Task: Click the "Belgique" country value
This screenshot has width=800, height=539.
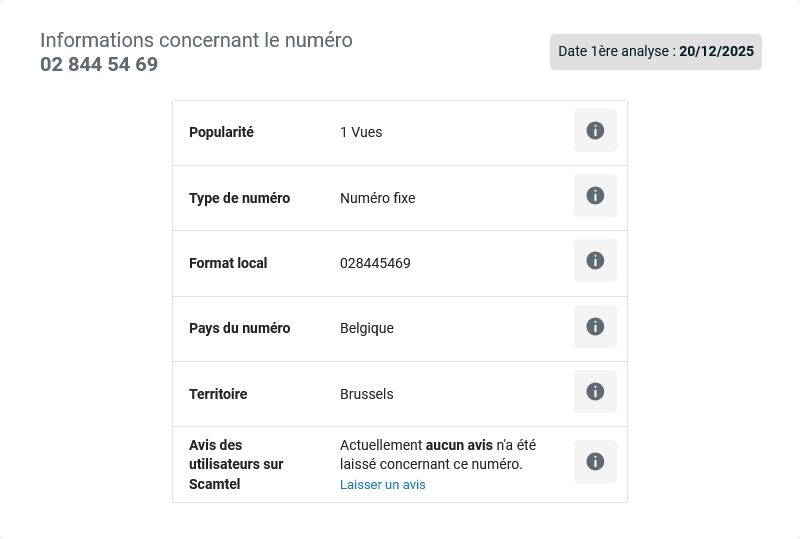Action: (367, 328)
